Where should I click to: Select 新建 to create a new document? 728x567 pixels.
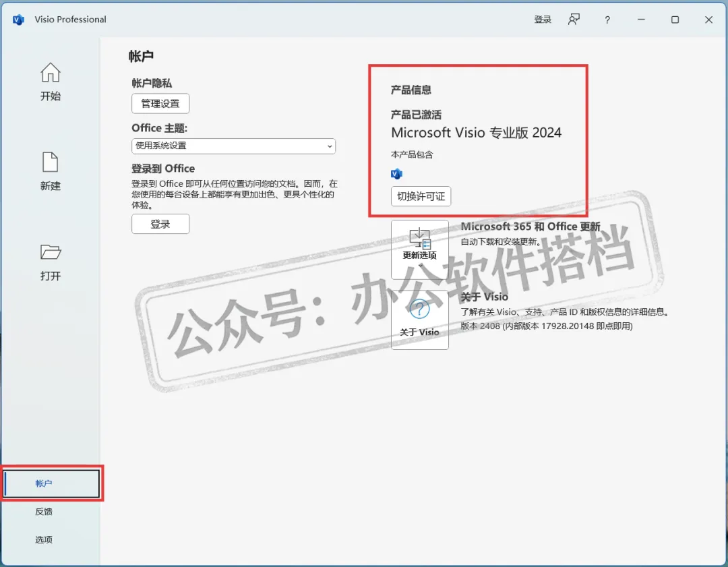50,171
